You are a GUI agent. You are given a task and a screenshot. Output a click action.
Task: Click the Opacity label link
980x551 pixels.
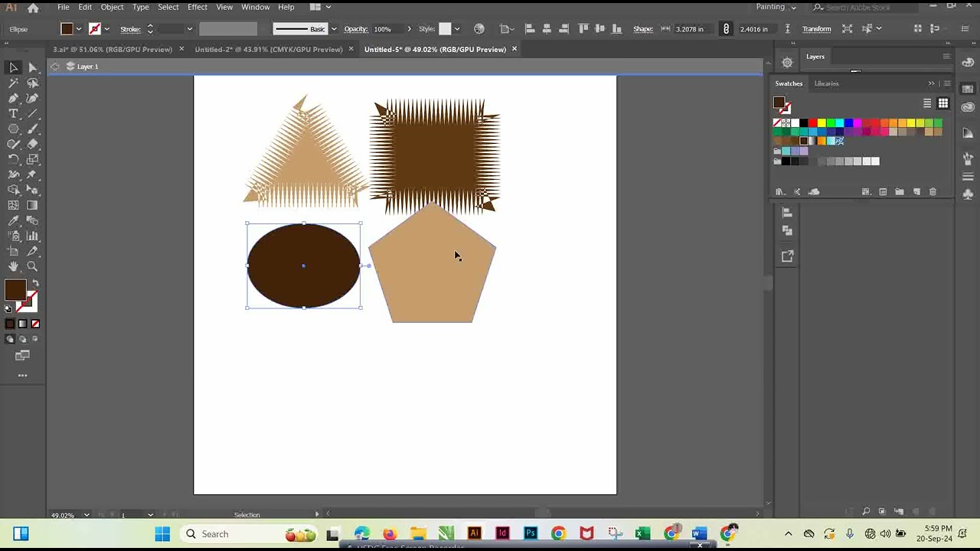pos(356,29)
